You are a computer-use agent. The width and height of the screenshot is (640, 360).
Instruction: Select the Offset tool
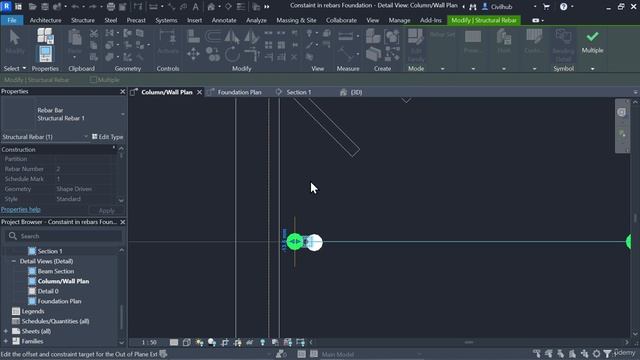click(213, 37)
